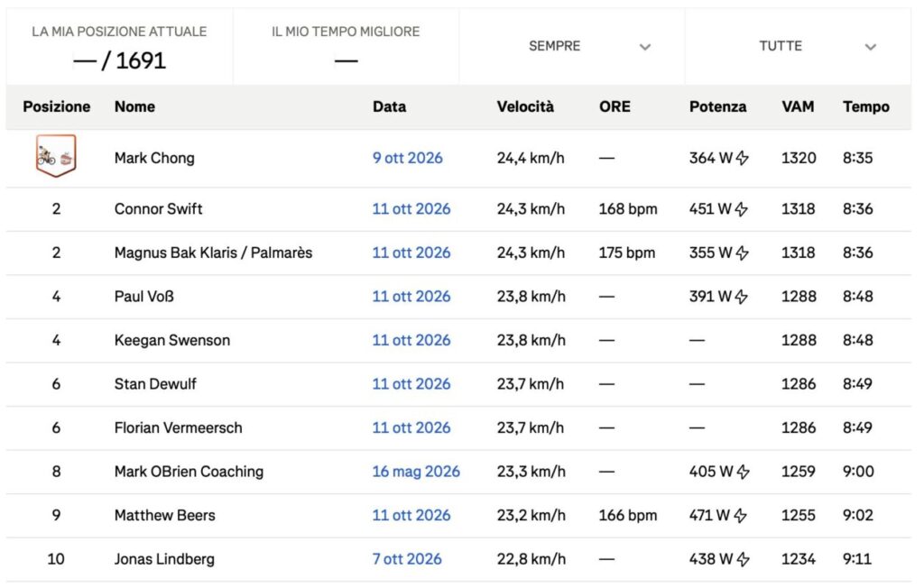Click the power meter bolt beside 355 W
The height and width of the screenshot is (588, 924).
coord(743,253)
